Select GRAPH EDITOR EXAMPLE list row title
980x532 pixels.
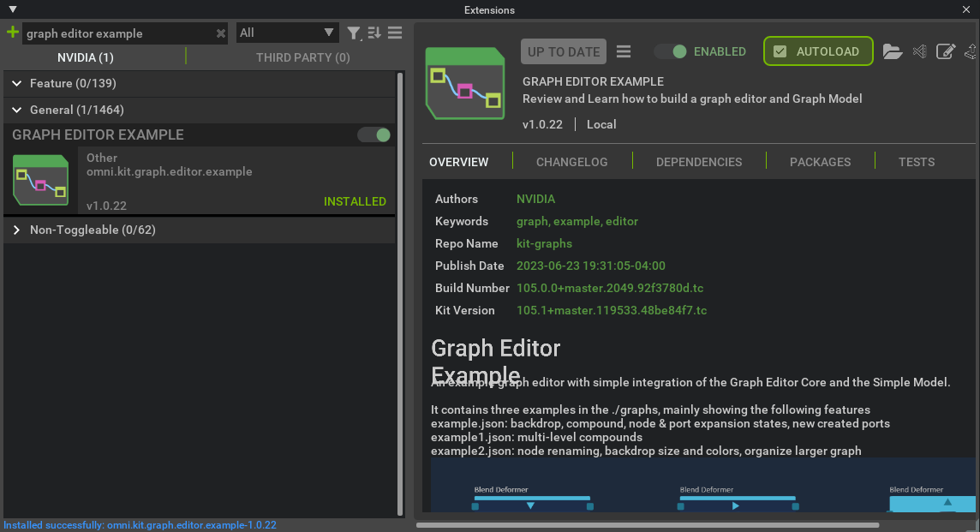(98, 135)
